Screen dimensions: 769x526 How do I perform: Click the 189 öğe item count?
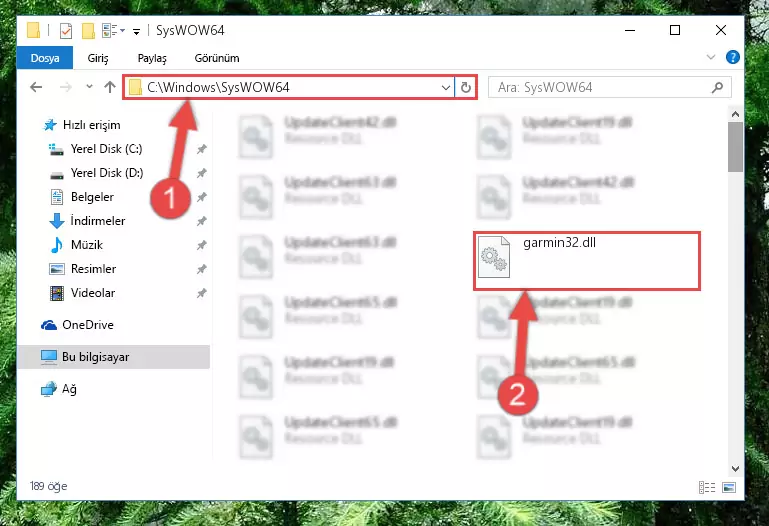pos(48,486)
